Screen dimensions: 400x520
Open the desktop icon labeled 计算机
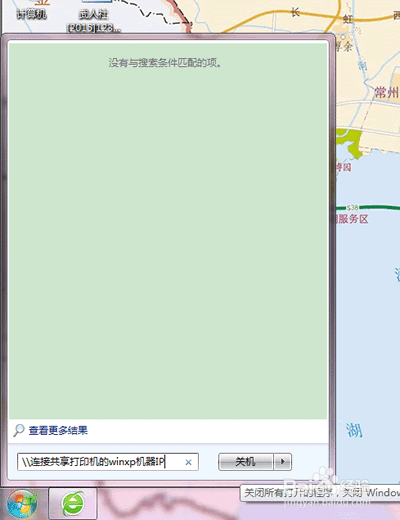click(x=31, y=10)
